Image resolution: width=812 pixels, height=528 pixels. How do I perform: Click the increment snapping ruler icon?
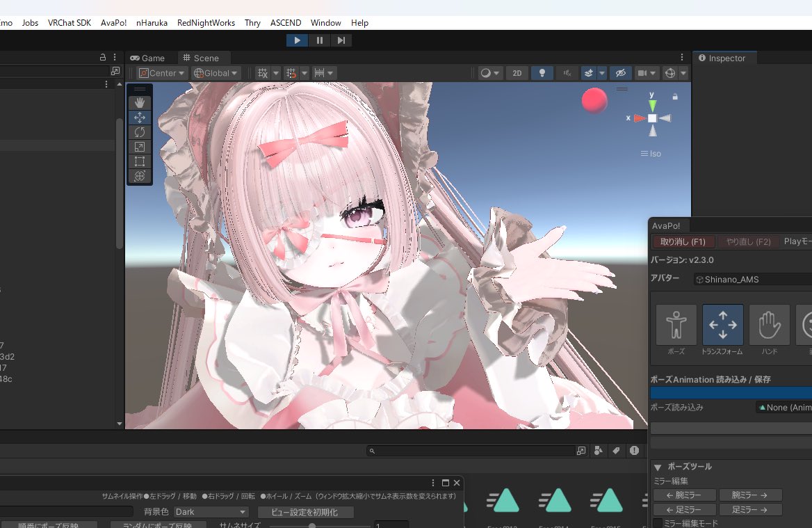pyautogui.click(x=319, y=73)
